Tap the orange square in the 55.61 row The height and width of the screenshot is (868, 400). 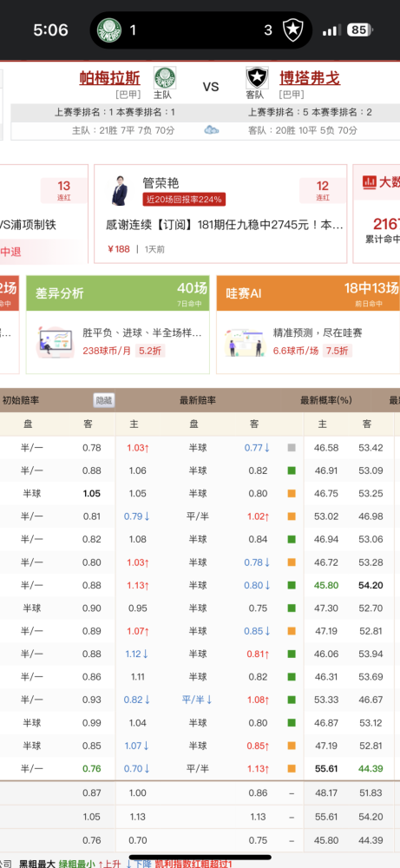click(292, 768)
